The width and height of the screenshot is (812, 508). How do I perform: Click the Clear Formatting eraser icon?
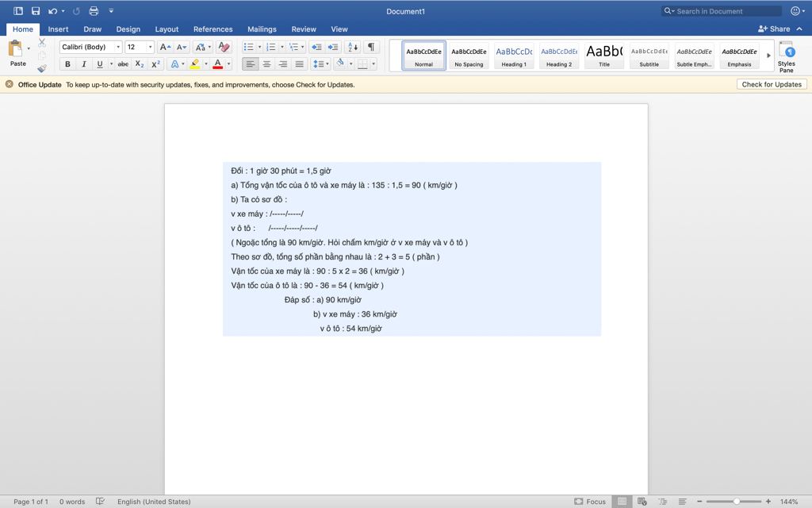(x=224, y=47)
